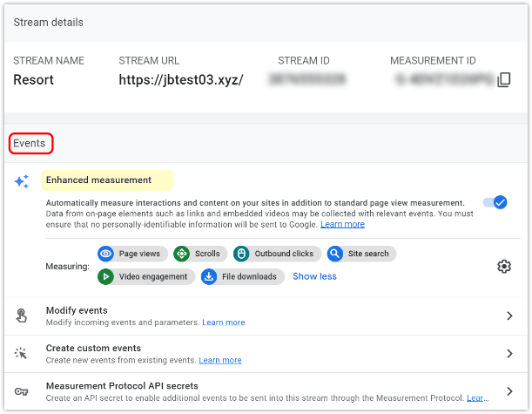Copy the Measurement ID

tap(503, 80)
